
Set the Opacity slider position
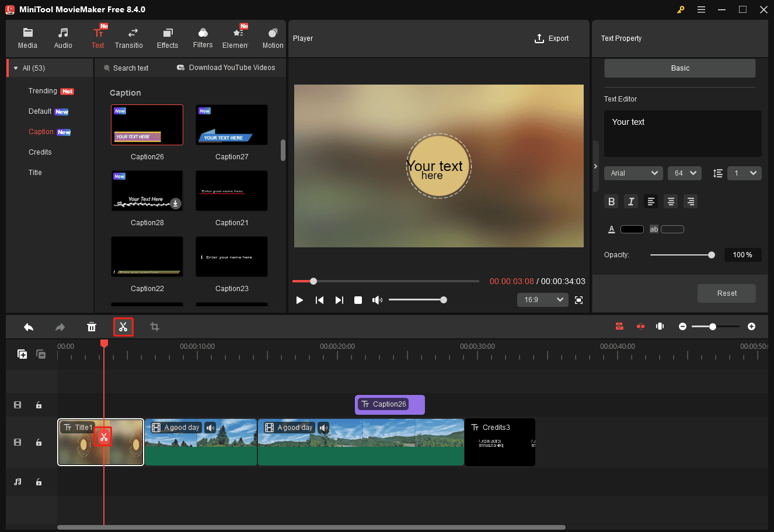click(711, 254)
